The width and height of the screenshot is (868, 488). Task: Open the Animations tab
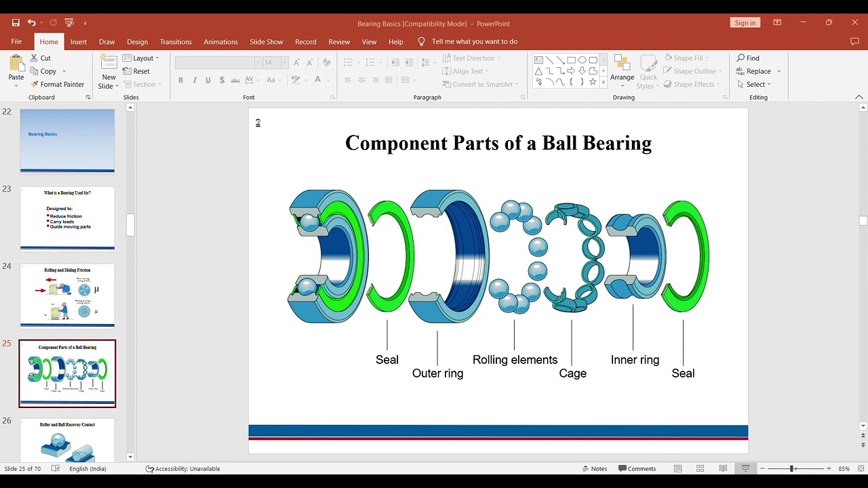coord(220,41)
